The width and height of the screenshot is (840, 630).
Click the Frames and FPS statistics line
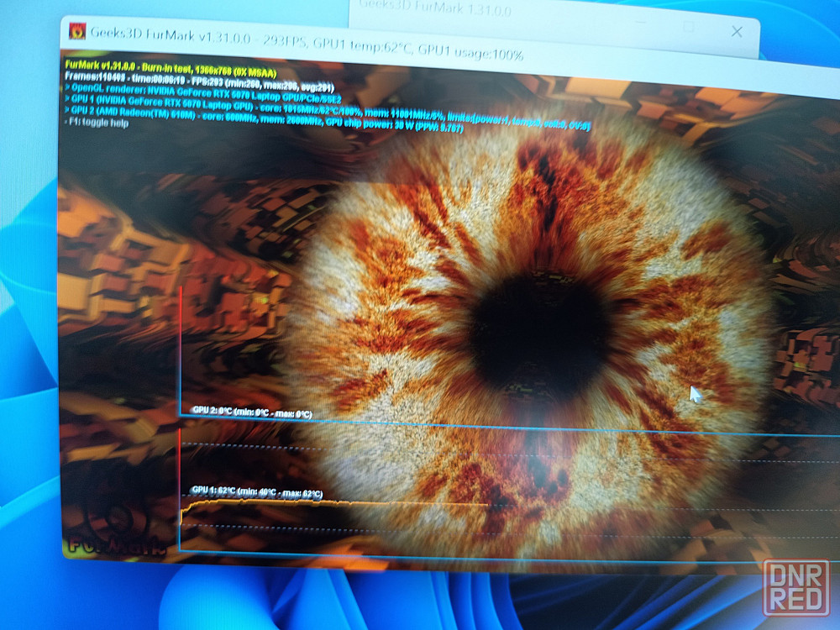click(199, 81)
